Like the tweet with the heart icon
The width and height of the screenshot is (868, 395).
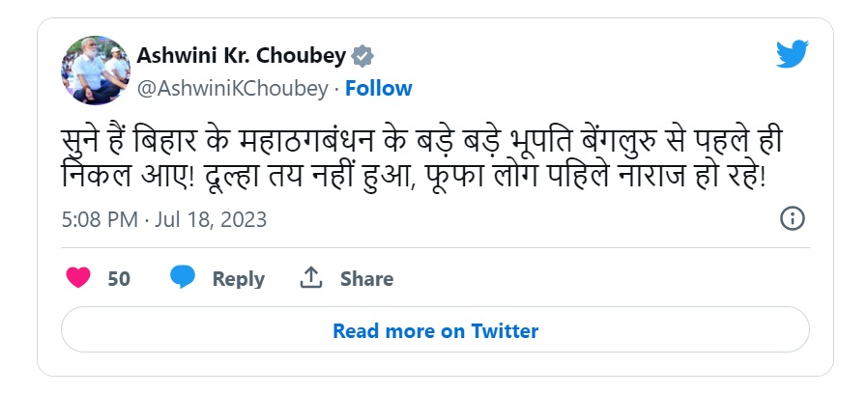79,278
